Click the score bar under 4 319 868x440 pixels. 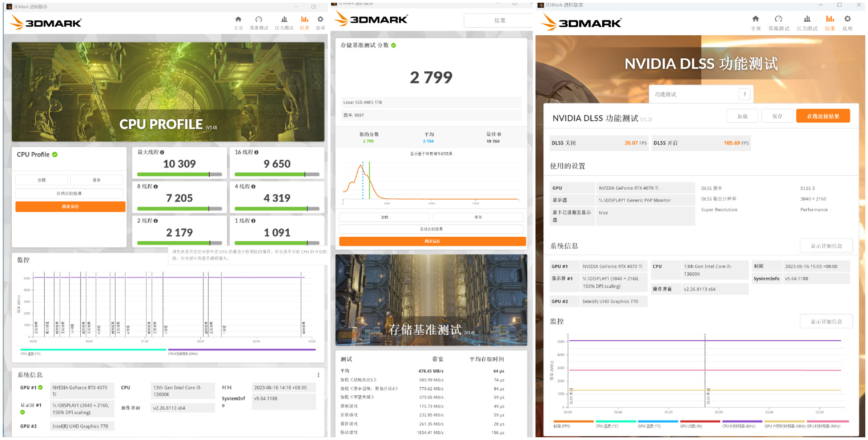[277, 209]
